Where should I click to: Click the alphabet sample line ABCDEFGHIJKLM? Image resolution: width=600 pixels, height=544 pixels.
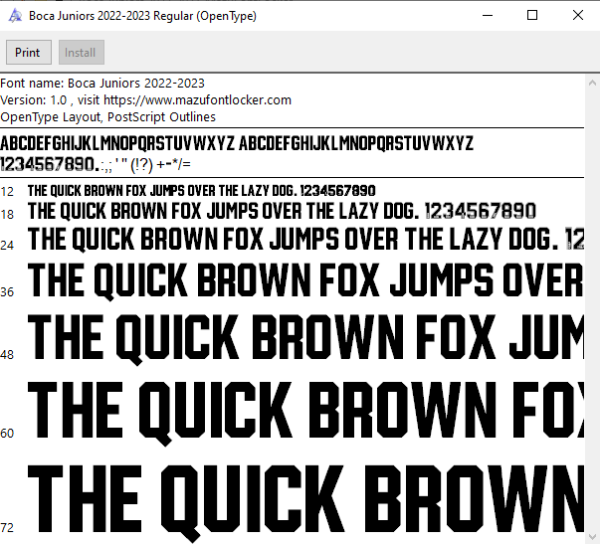237,144
